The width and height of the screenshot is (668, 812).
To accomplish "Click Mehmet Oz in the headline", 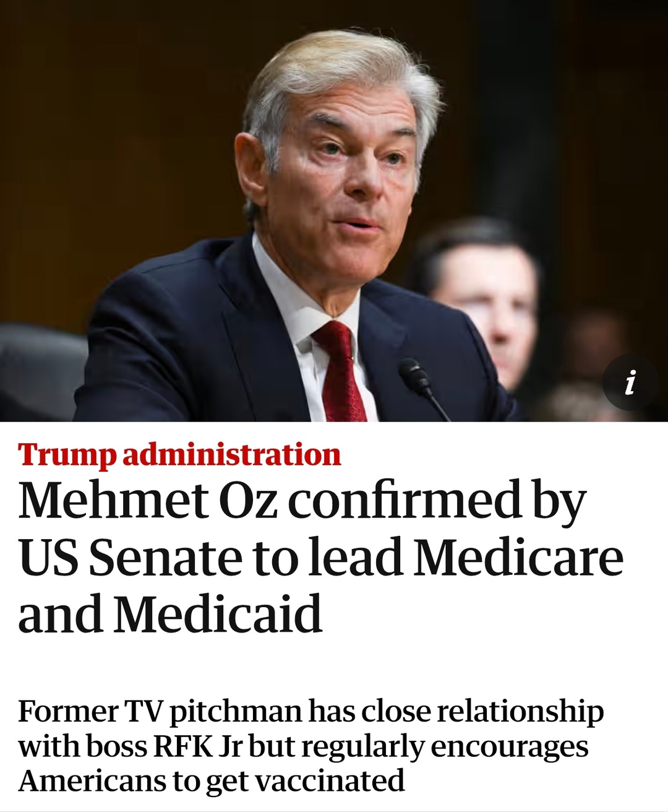I will [147, 500].
